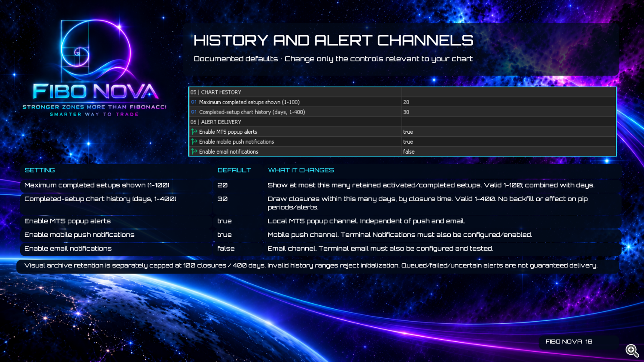This screenshot has height=362, width=644.
Task: Click the magnifier zoom icon
Action: (632, 350)
